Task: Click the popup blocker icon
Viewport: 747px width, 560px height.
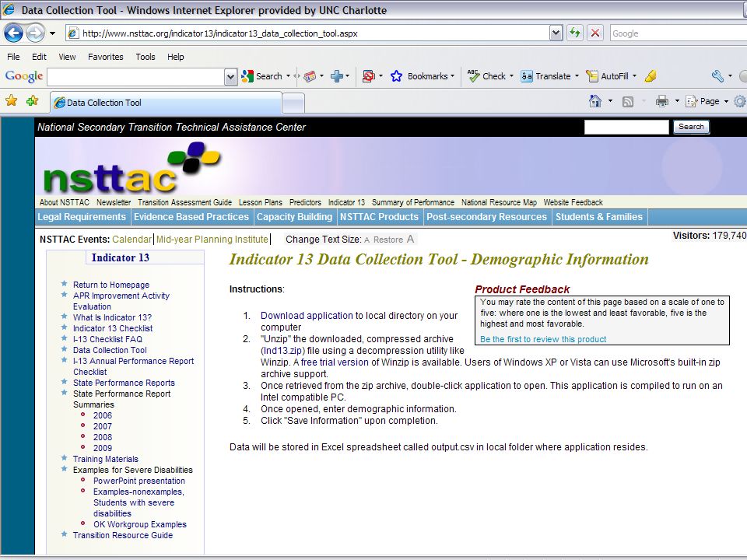Action: click(x=368, y=76)
